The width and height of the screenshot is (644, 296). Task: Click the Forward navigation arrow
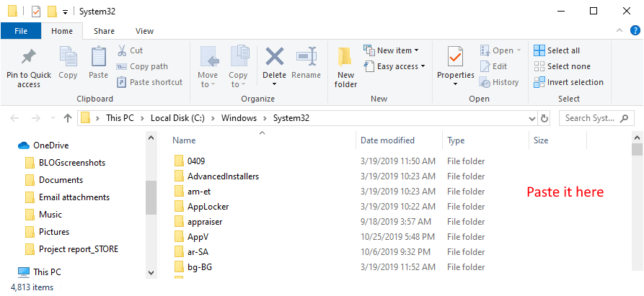[36, 119]
